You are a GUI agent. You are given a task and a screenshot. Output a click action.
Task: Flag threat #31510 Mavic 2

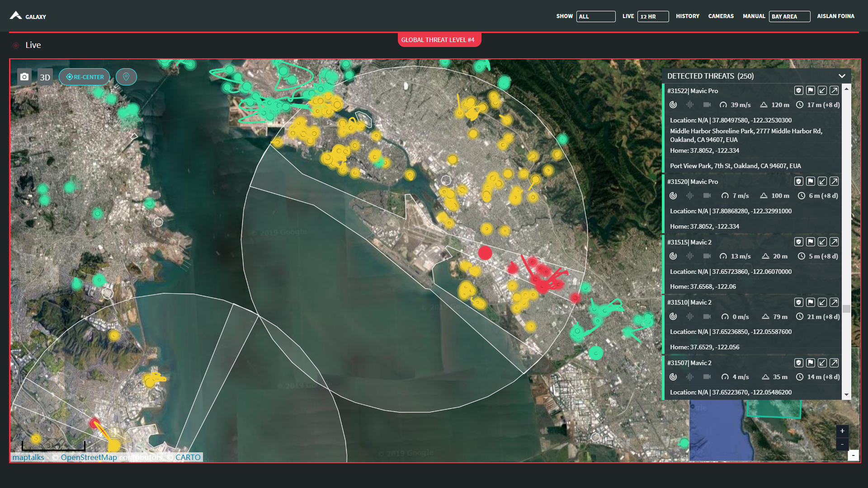[x=811, y=302]
